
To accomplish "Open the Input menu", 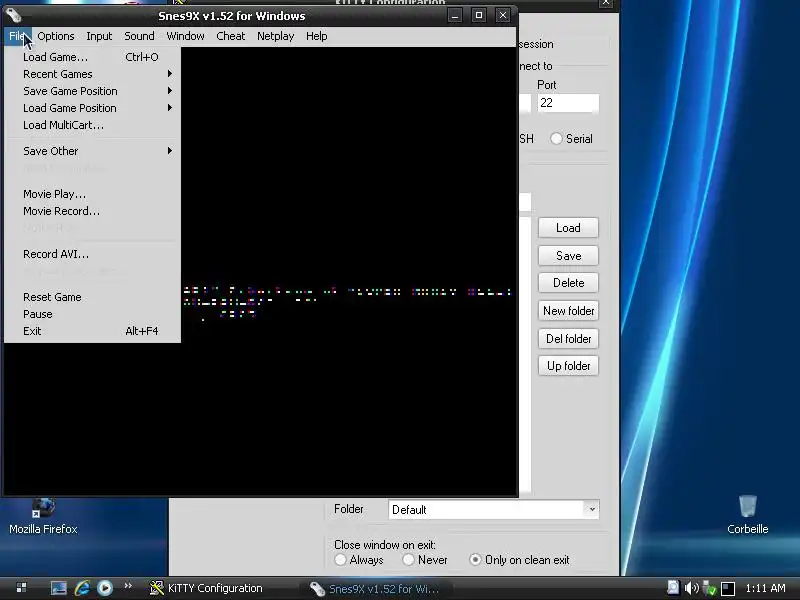I will pyautogui.click(x=99, y=36).
